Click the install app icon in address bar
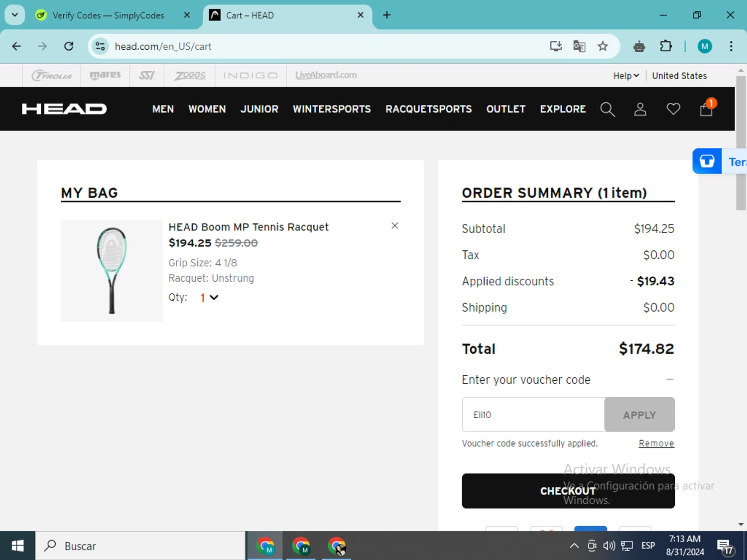747x560 pixels. point(556,46)
